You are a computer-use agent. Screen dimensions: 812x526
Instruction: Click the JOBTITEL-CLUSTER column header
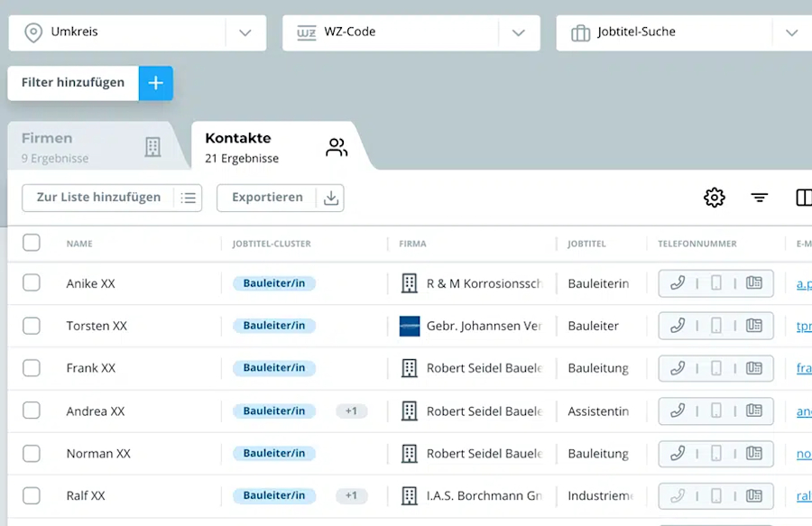[272, 244]
